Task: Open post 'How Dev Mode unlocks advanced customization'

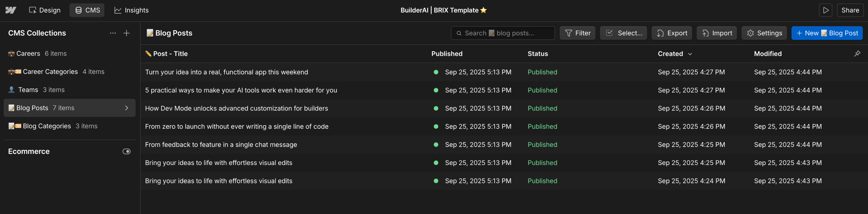Action: (x=237, y=108)
